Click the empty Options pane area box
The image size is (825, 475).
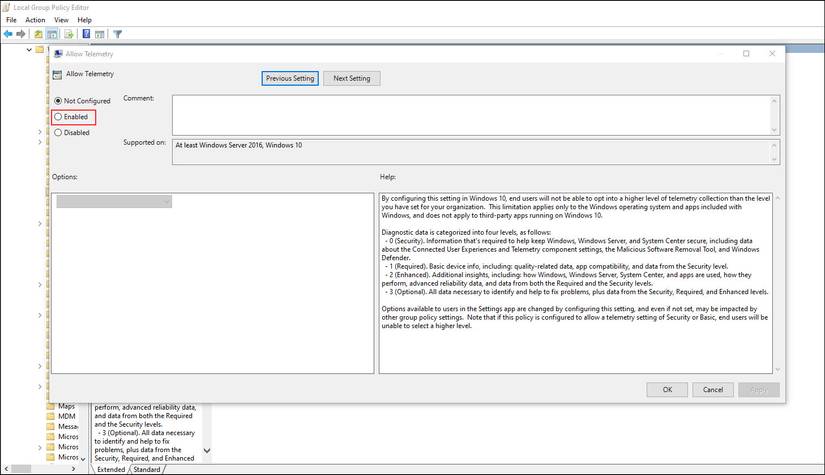[213, 283]
